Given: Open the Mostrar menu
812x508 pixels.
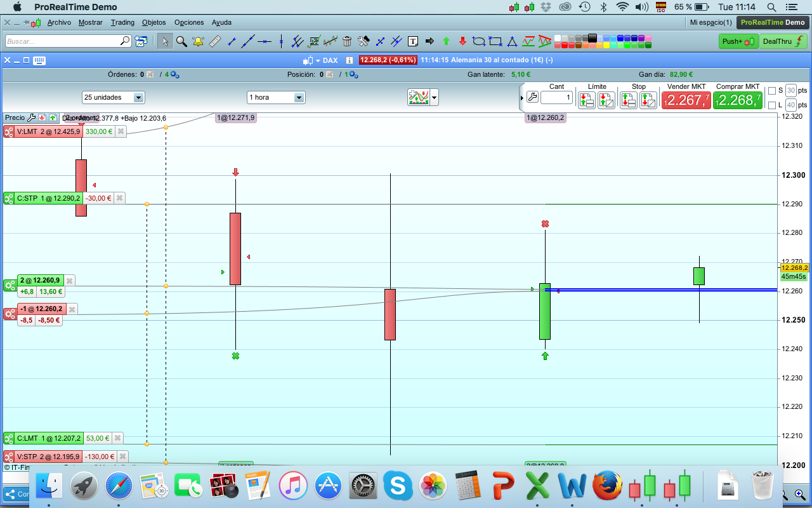Looking at the screenshot, I should 91,22.
